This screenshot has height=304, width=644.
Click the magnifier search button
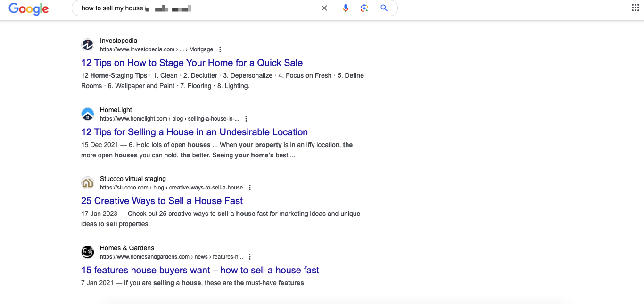pyautogui.click(x=384, y=8)
